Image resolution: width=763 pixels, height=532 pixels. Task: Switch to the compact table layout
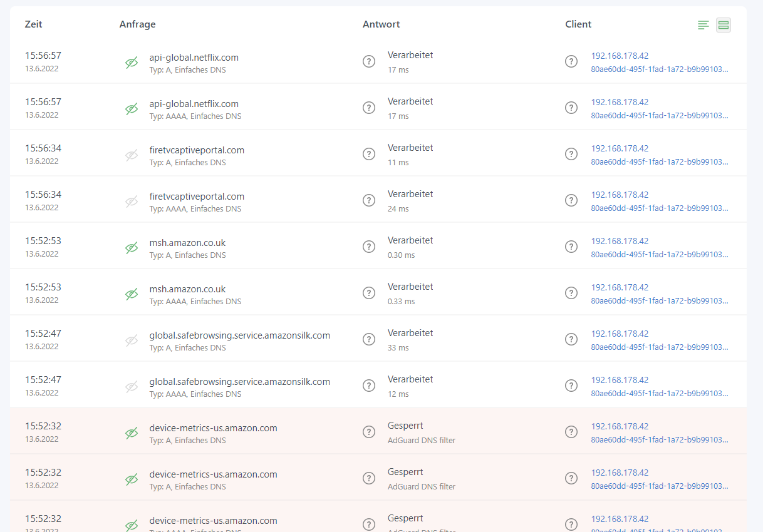tap(703, 25)
